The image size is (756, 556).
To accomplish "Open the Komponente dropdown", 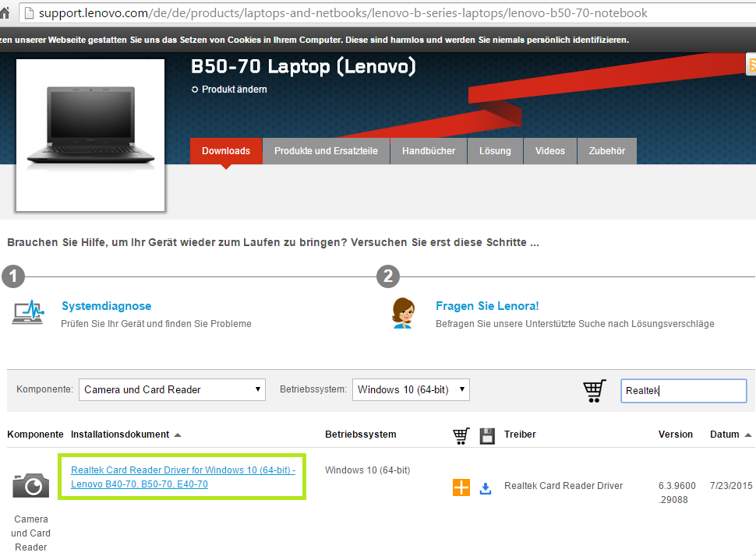I will 171,389.
